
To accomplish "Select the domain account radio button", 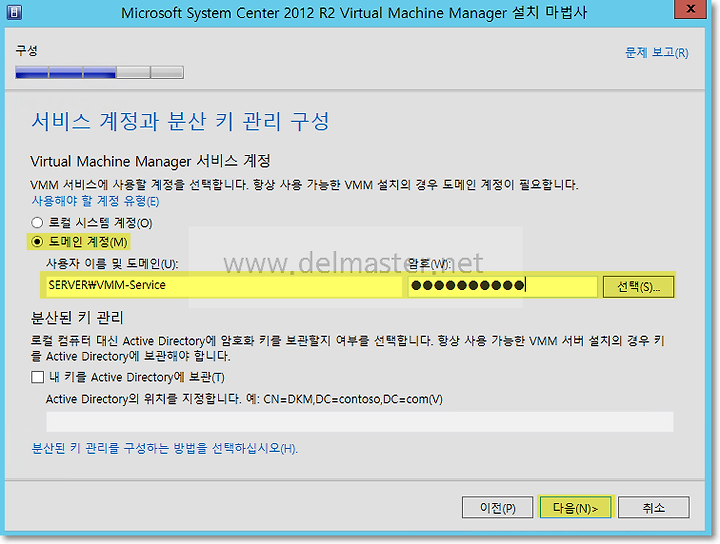I will coord(37,241).
